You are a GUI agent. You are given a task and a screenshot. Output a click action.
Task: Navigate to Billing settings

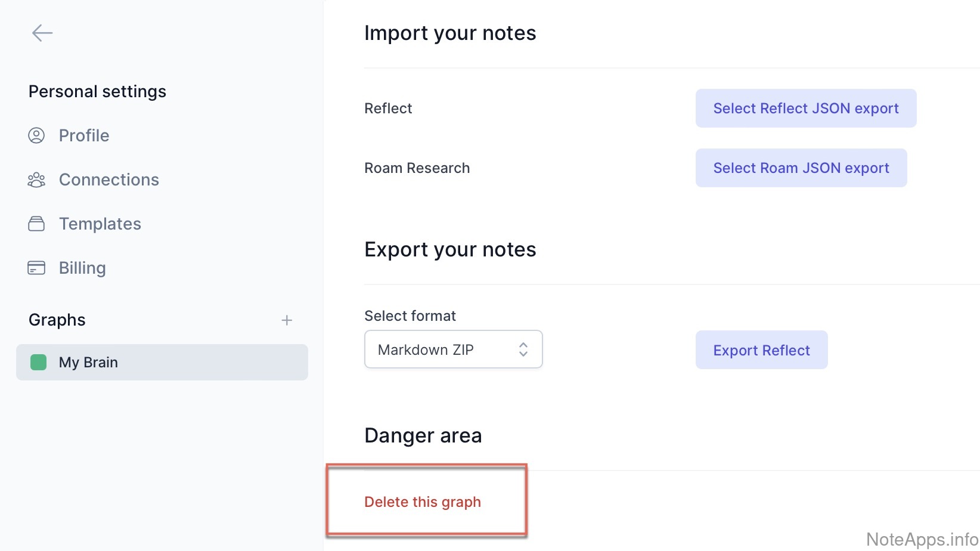(x=82, y=268)
